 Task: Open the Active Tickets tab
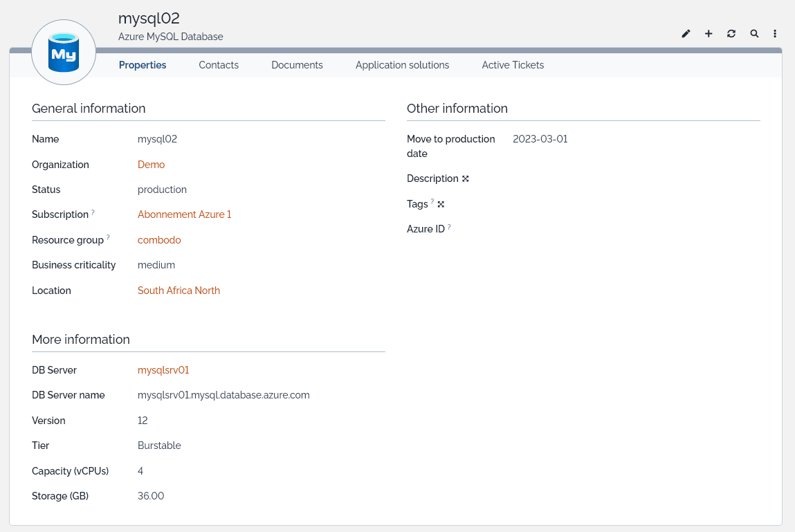point(513,65)
